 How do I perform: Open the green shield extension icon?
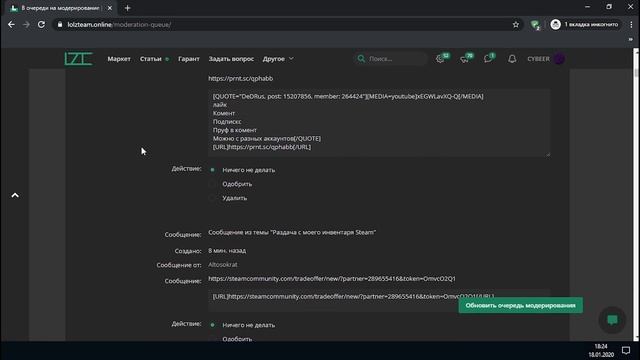(535, 24)
